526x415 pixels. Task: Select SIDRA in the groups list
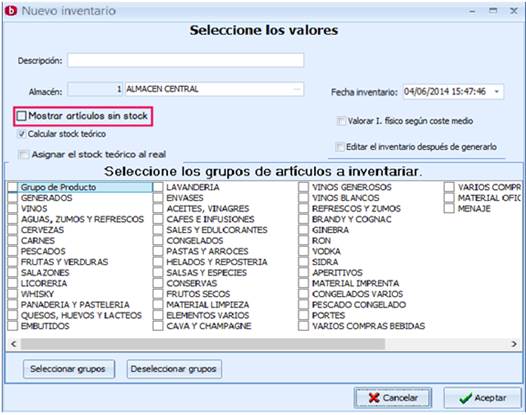pos(325,262)
